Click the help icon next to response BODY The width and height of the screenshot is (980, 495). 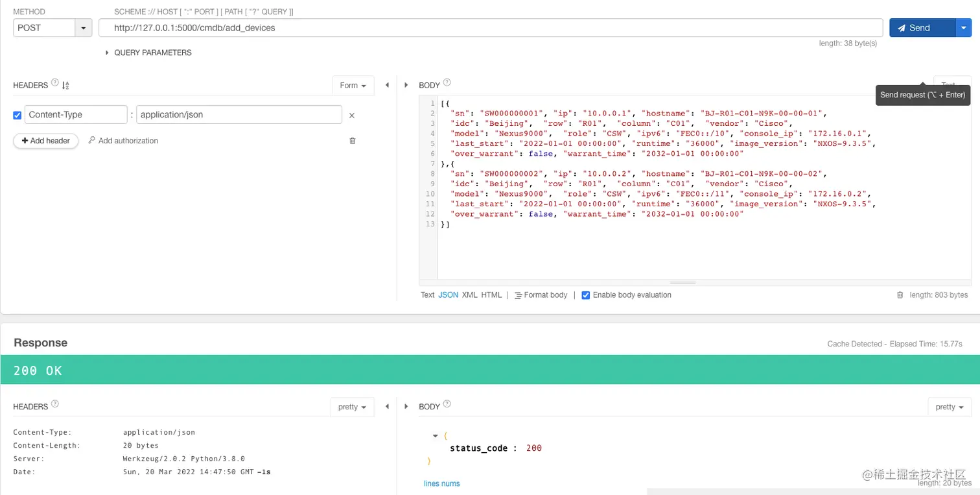(447, 404)
